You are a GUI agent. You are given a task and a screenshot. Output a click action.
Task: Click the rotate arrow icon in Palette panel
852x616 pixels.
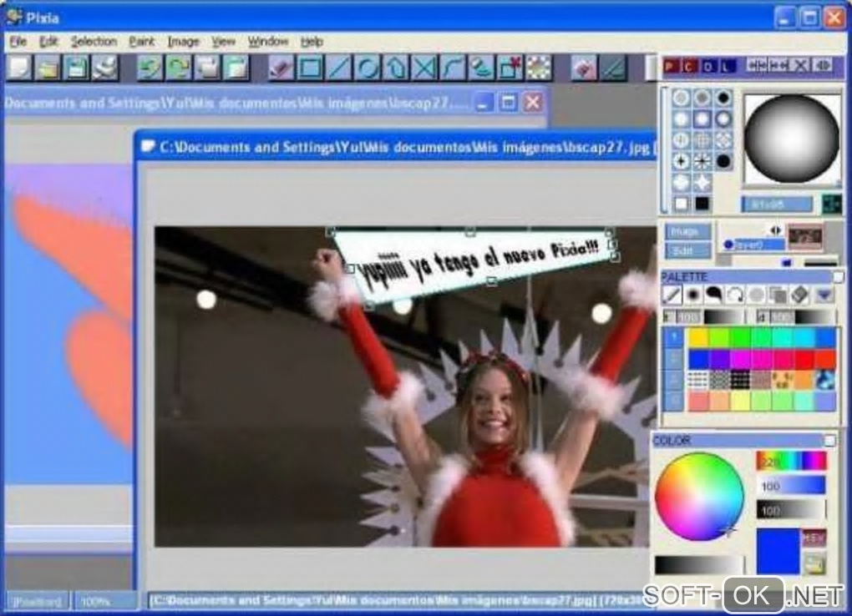[734, 295]
